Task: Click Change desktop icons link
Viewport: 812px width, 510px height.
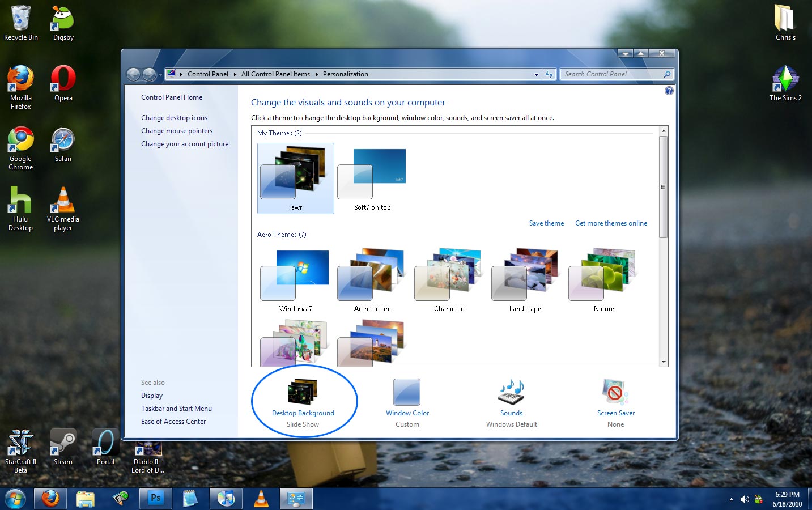Action: point(174,118)
